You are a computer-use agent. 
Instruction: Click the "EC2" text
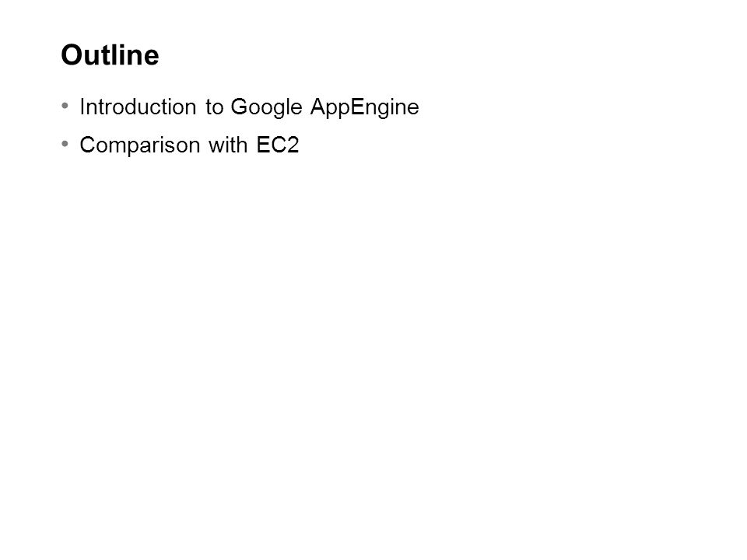[x=278, y=145]
